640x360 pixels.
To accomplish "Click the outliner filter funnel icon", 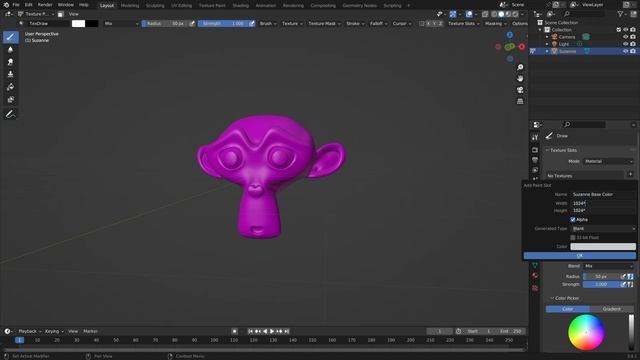I will click(621, 14).
